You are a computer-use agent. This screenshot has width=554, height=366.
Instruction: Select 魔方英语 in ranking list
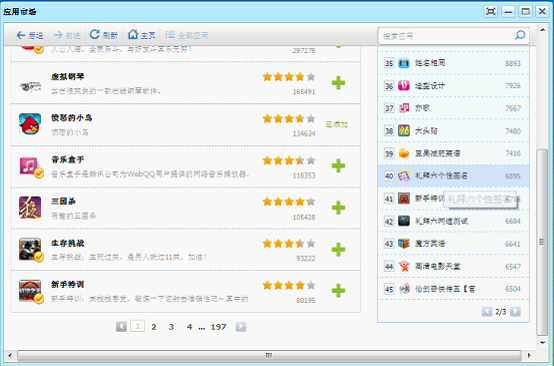tap(430, 243)
